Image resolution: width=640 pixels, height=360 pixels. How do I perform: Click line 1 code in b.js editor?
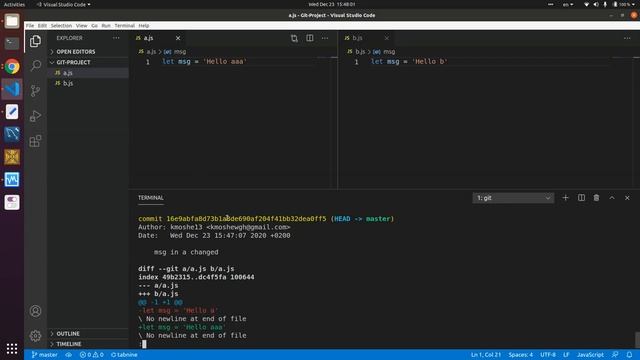click(x=409, y=62)
